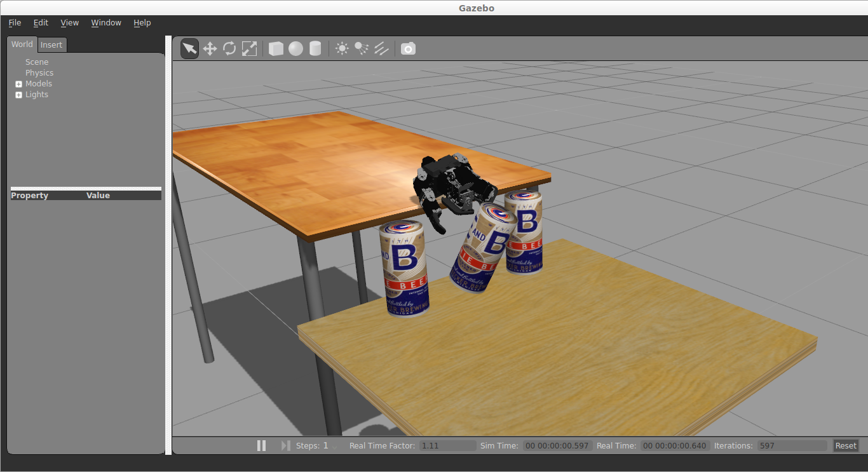The image size is (868, 472).
Task: Insert a cylinder shape
Action: (x=315, y=49)
